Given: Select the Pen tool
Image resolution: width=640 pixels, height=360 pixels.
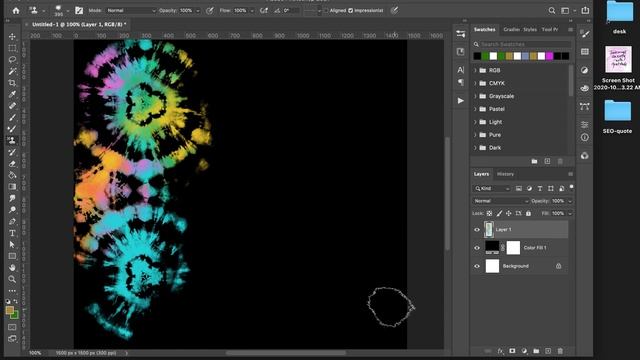Looking at the screenshot, I should 12,222.
